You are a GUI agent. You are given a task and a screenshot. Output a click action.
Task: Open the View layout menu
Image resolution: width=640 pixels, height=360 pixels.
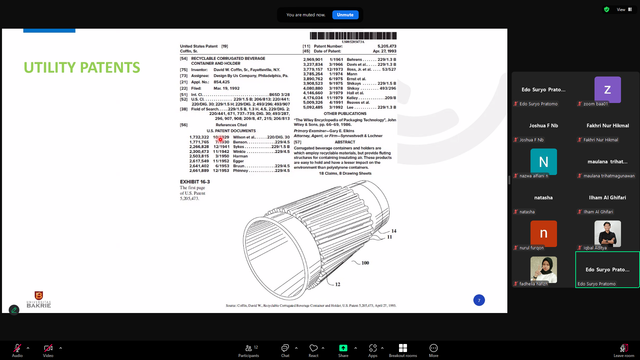(624, 9)
